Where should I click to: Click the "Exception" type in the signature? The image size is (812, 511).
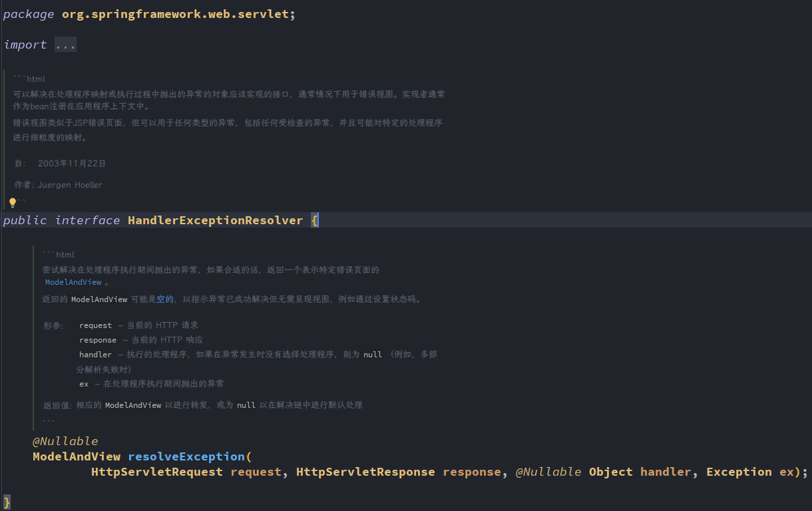[739, 472]
